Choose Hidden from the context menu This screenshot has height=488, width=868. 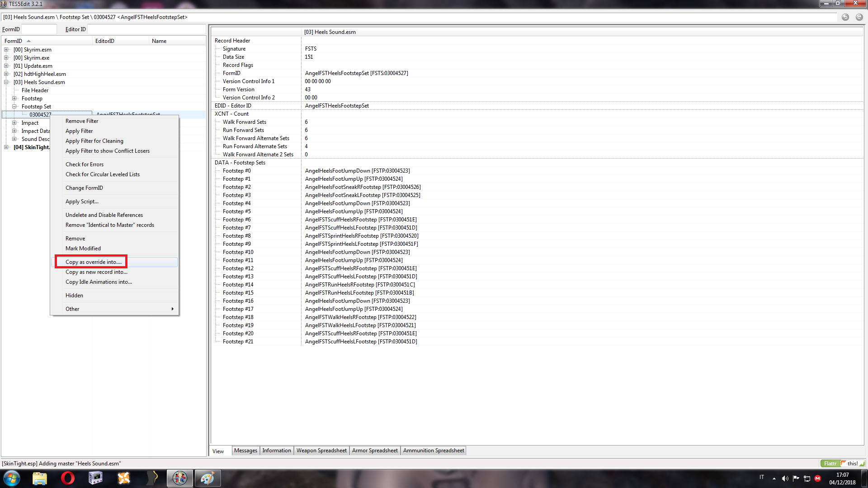click(115, 296)
